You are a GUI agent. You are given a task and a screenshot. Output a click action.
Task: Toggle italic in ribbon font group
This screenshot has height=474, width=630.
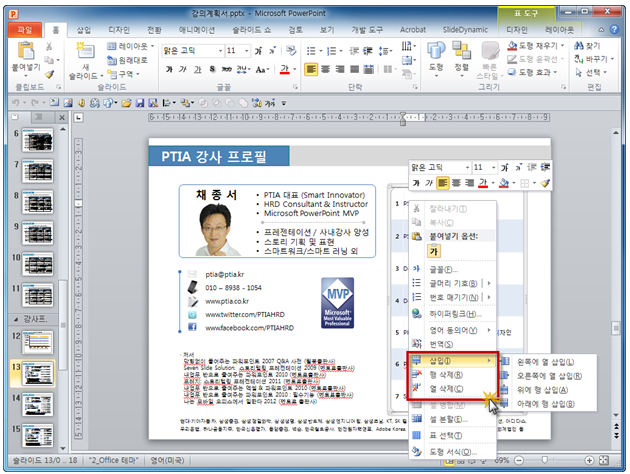[183, 69]
